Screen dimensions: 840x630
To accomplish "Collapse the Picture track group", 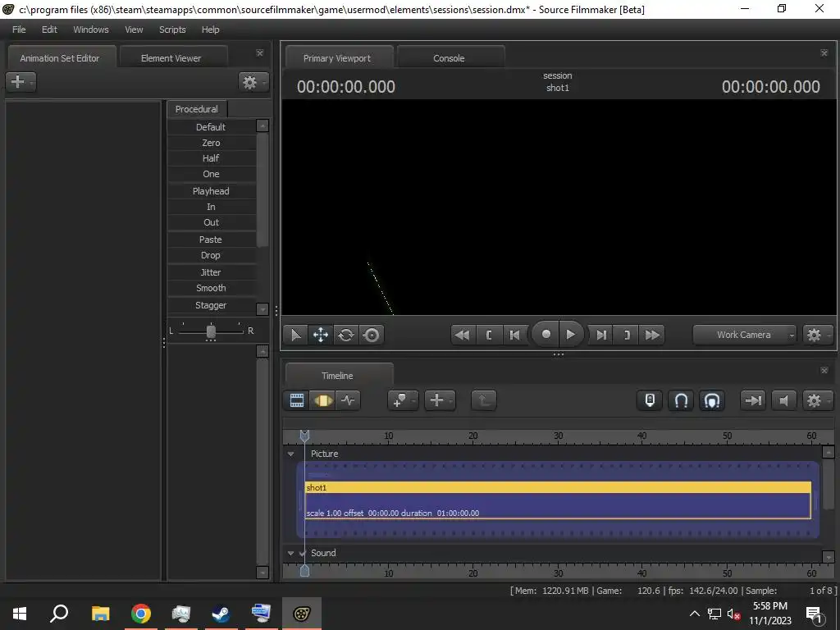I will (291, 454).
